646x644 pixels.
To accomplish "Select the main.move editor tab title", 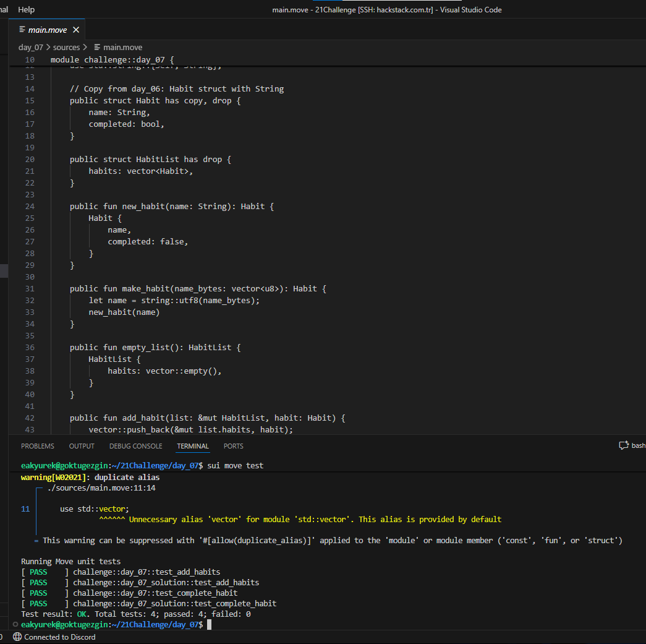I will coord(48,30).
